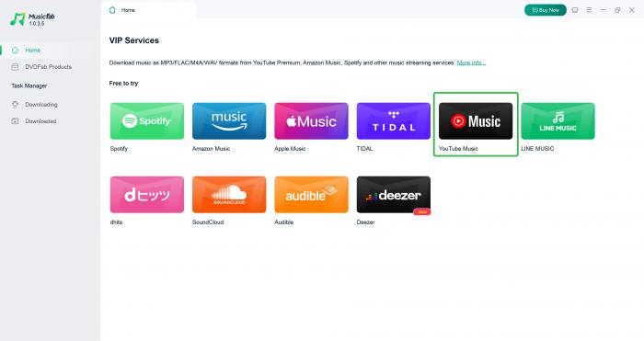Screen dimensions: 644x341
Task: Open the TIDAL service tile
Action: tap(394, 121)
